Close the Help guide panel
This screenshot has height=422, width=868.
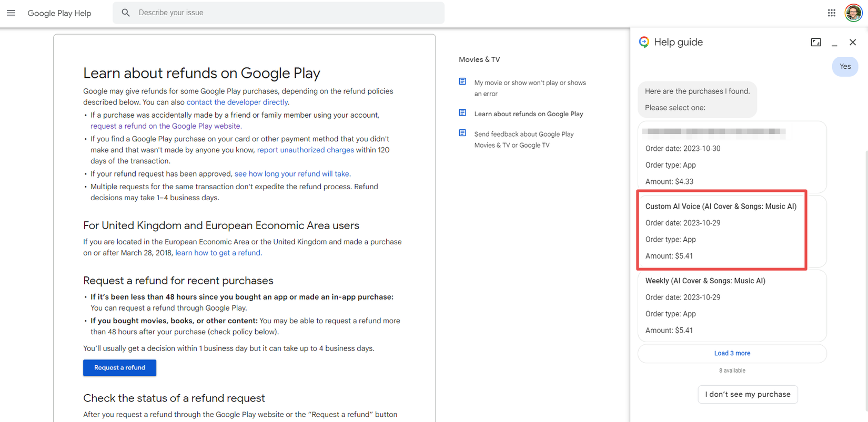(853, 42)
